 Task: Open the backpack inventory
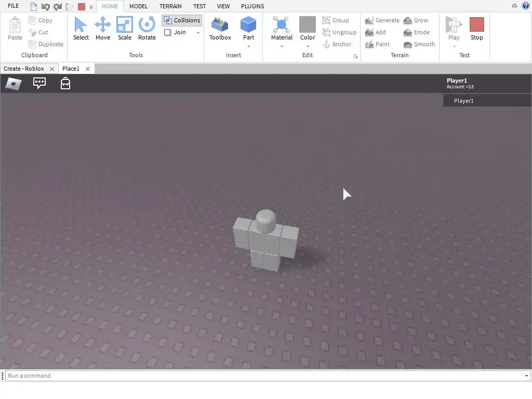[65, 83]
